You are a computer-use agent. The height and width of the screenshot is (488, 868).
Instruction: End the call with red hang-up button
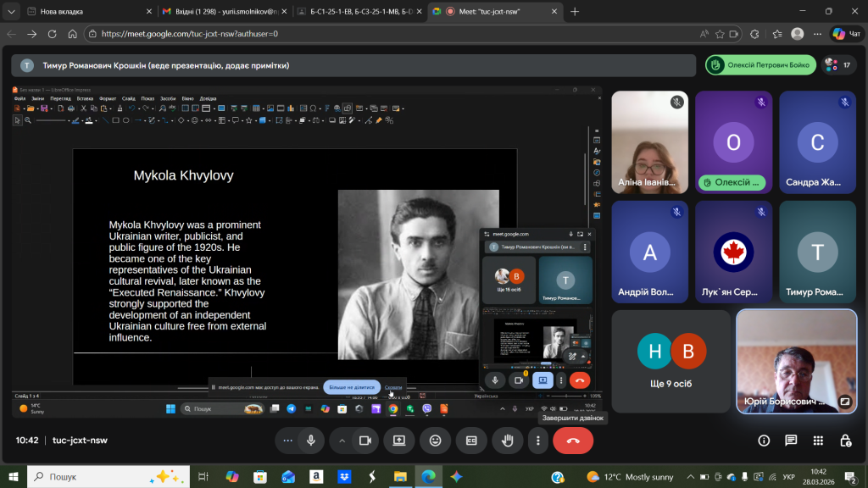point(573,441)
